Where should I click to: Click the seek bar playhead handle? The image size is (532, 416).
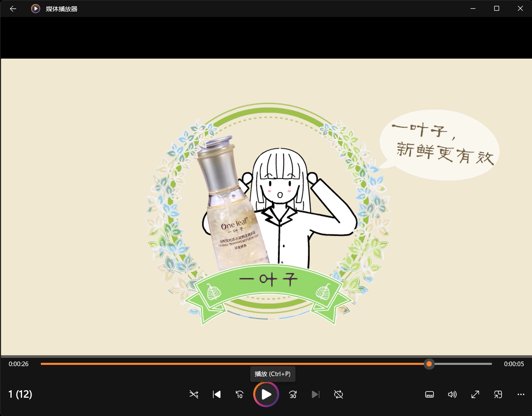click(429, 364)
